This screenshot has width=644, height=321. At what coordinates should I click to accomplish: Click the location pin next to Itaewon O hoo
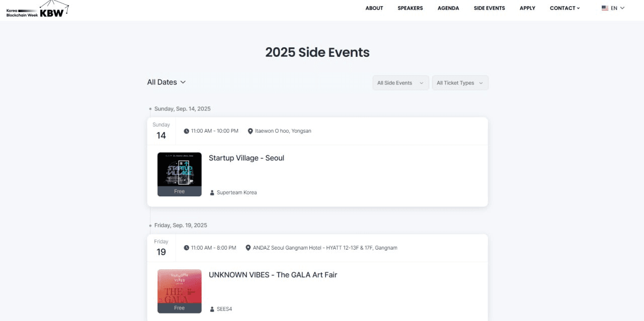coord(250,131)
